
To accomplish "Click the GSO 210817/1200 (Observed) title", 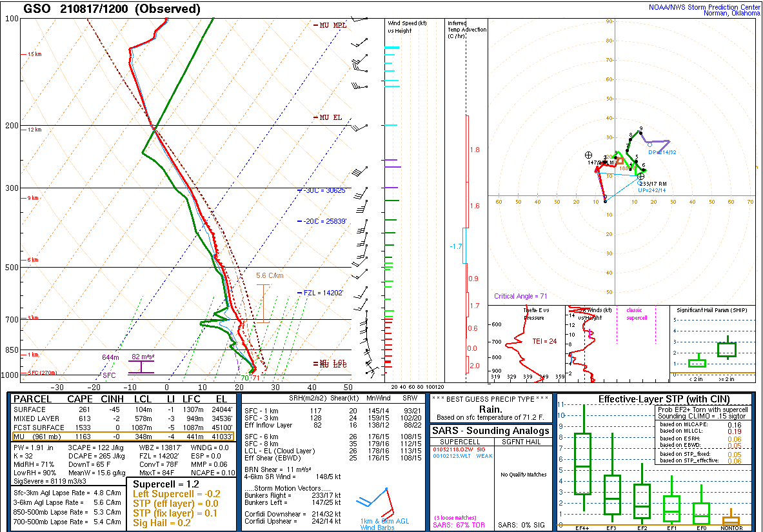I will 112,9.
